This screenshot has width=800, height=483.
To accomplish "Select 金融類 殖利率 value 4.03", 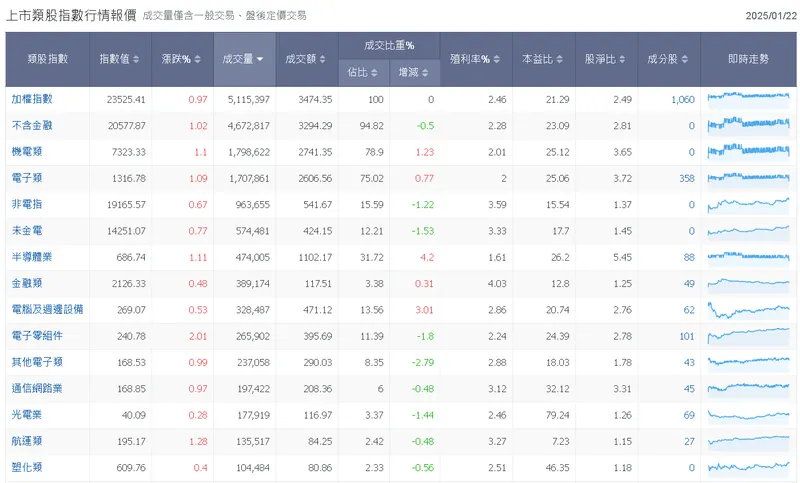I will click(x=497, y=284).
